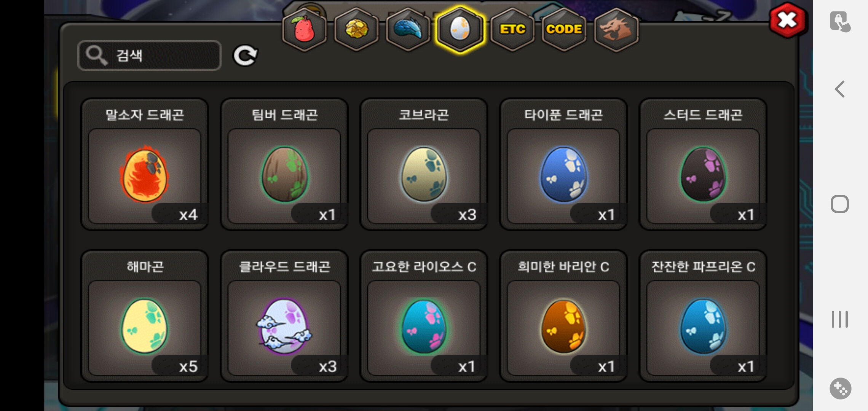The width and height of the screenshot is (868, 411).
Task: Open the ETC tab
Action: [x=512, y=30]
